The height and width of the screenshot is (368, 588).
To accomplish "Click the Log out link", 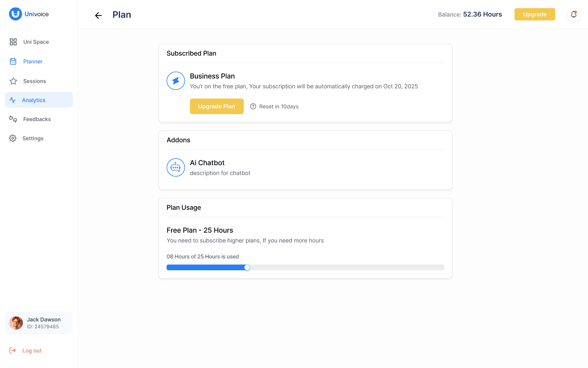I will click(x=32, y=350).
